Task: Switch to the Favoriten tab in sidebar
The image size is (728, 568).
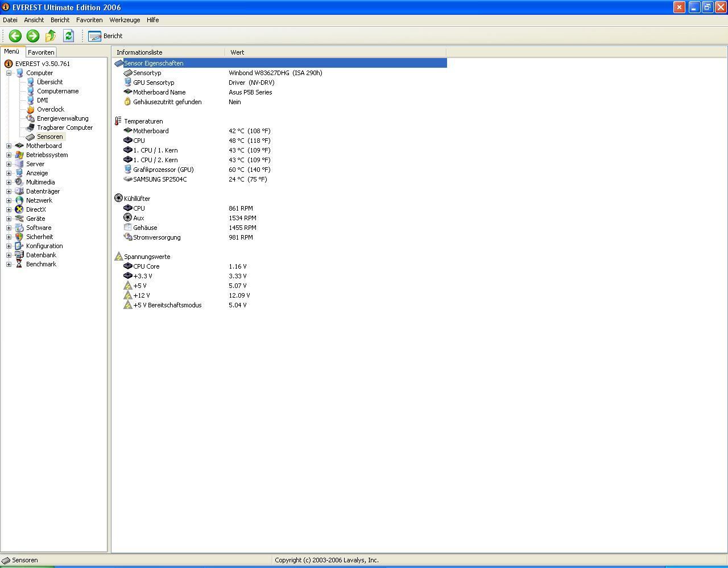Action: (x=41, y=52)
